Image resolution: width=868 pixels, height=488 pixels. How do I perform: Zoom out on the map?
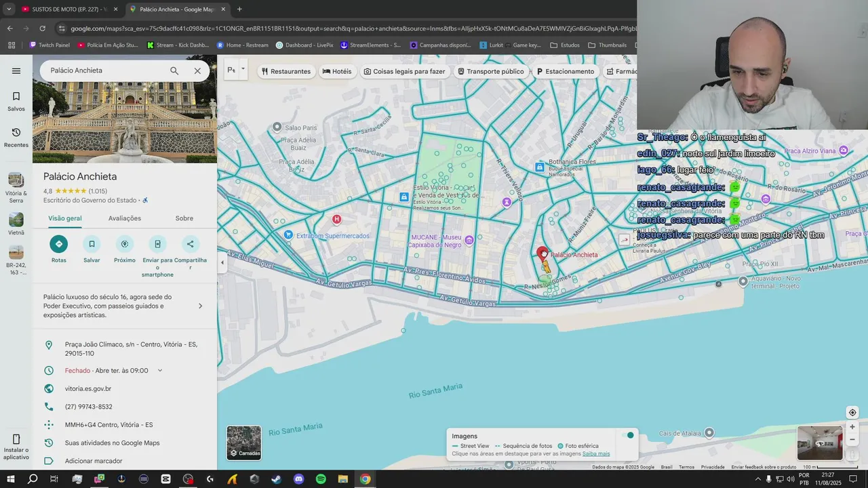pos(852,440)
